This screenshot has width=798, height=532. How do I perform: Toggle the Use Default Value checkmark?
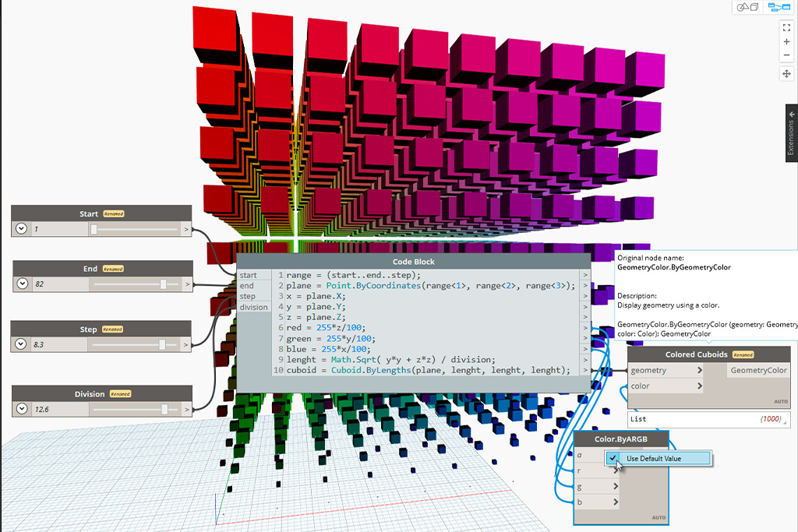tap(613, 459)
